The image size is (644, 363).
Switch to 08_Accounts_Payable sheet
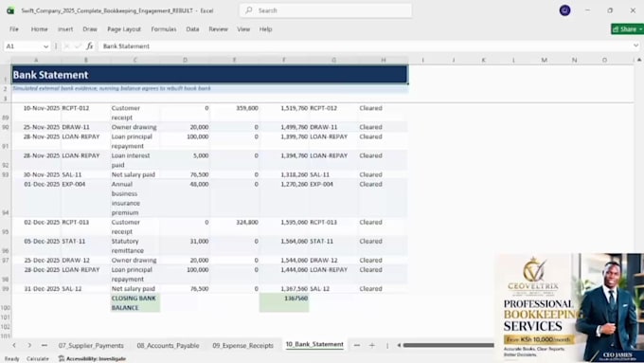168,345
